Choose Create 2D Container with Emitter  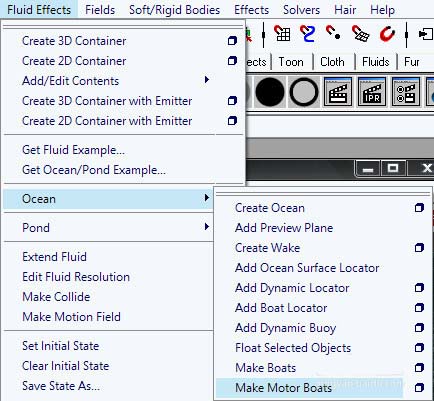[x=107, y=121]
